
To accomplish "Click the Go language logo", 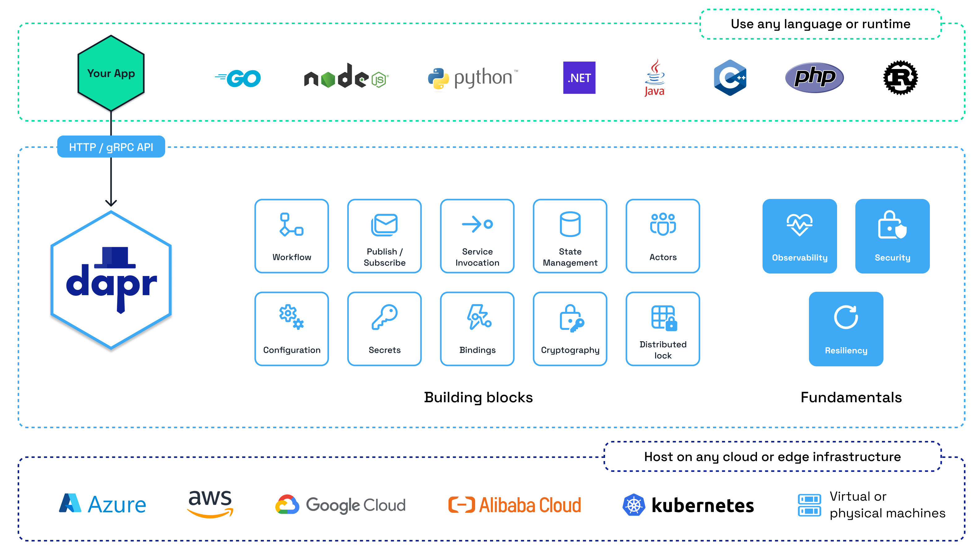I will [238, 78].
